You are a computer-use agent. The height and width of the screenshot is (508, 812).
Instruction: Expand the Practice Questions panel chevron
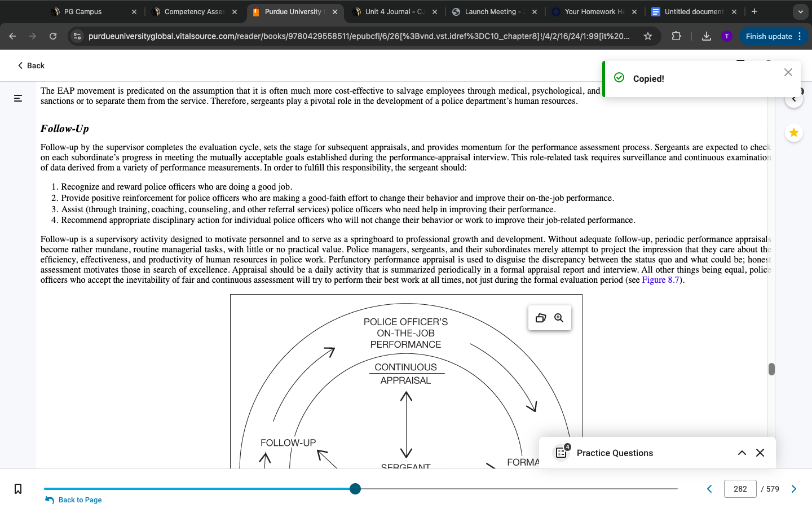pyautogui.click(x=742, y=453)
